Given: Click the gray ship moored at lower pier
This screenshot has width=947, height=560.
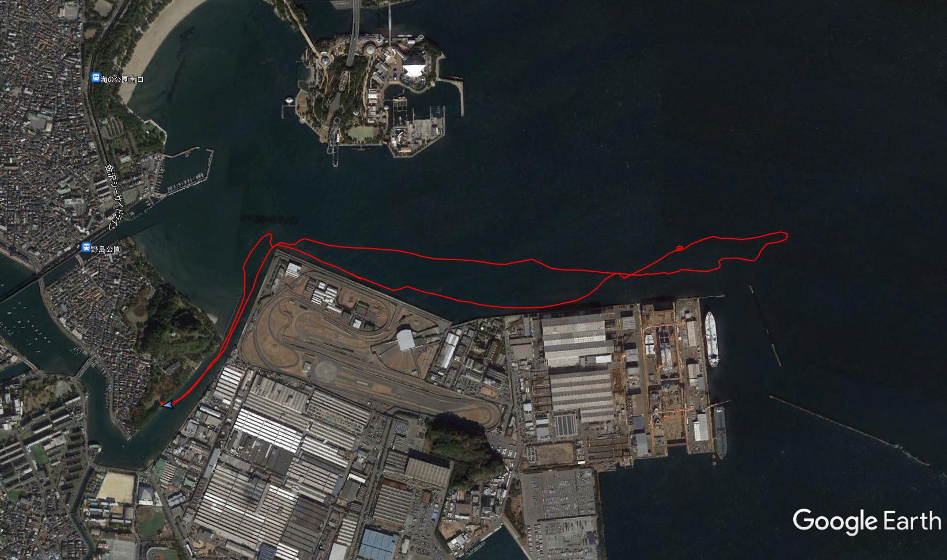Looking at the screenshot, I should [720, 432].
